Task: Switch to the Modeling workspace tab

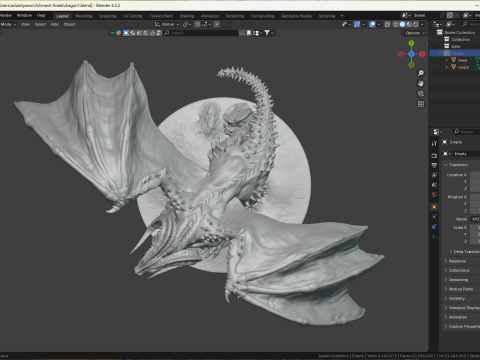Action: pos(84,16)
